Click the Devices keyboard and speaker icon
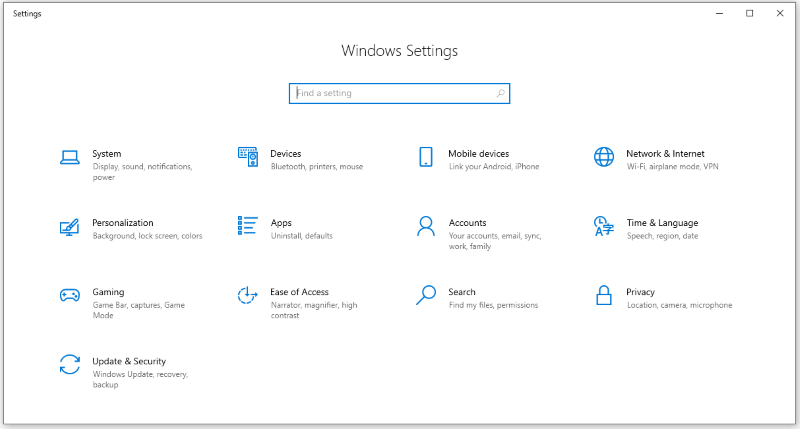The height and width of the screenshot is (429, 800). pyautogui.click(x=248, y=157)
